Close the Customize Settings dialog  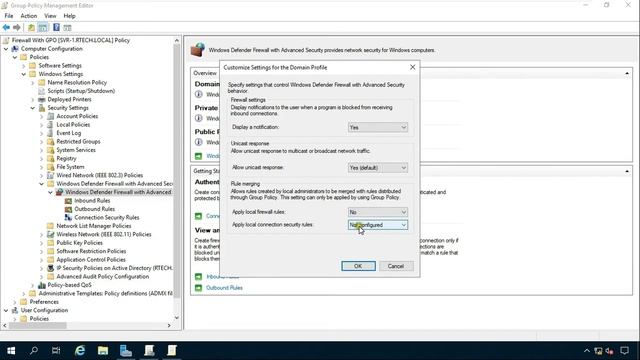tap(412, 67)
